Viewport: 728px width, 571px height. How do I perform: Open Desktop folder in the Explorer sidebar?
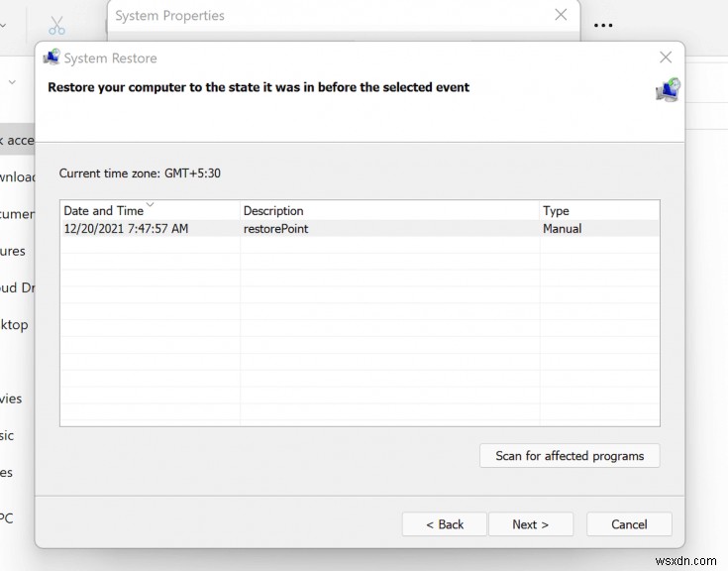pyautogui.click(x=15, y=324)
